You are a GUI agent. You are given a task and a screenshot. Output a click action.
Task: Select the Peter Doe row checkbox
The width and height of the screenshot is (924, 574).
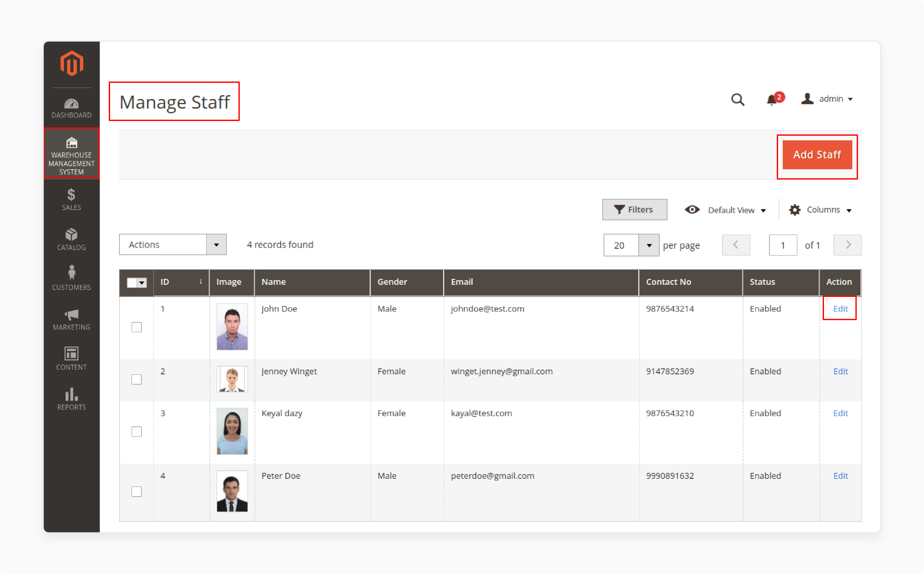137,492
